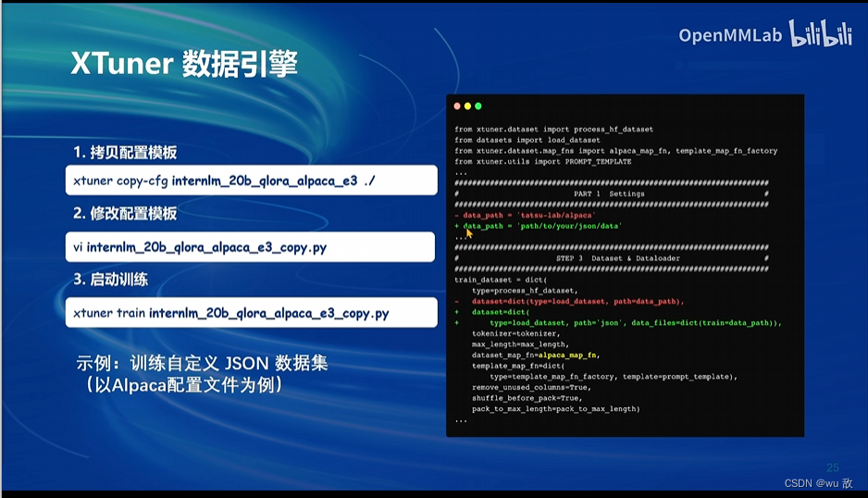Click the line "type=process_hf_dataset,"

pyautogui.click(x=525, y=291)
